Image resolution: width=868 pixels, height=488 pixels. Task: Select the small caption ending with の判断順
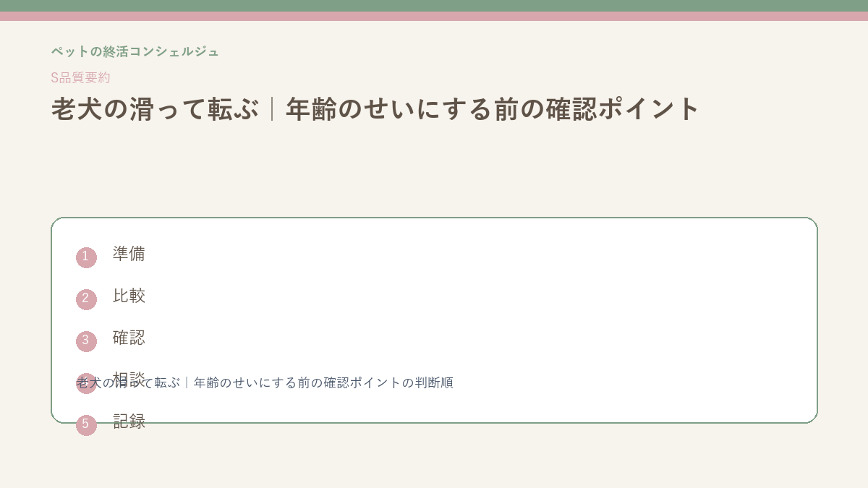(x=265, y=382)
